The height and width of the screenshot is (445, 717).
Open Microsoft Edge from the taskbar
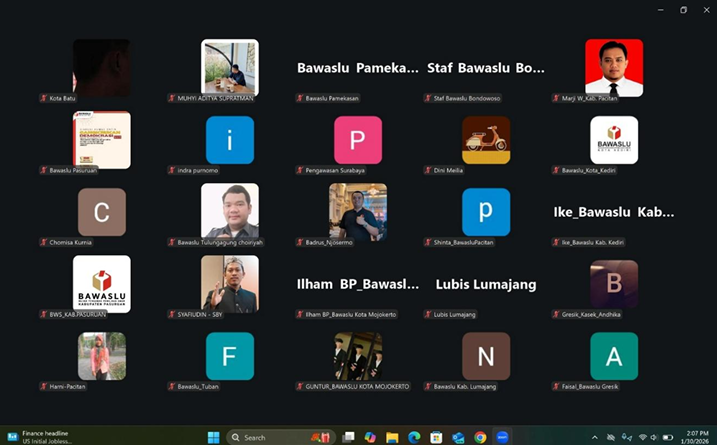414,437
